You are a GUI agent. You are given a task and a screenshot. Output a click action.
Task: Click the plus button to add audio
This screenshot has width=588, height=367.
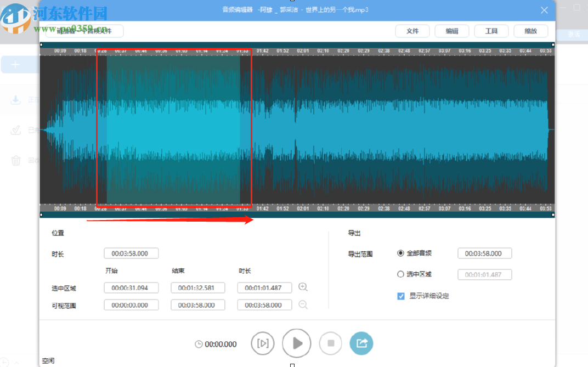coord(15,64)
